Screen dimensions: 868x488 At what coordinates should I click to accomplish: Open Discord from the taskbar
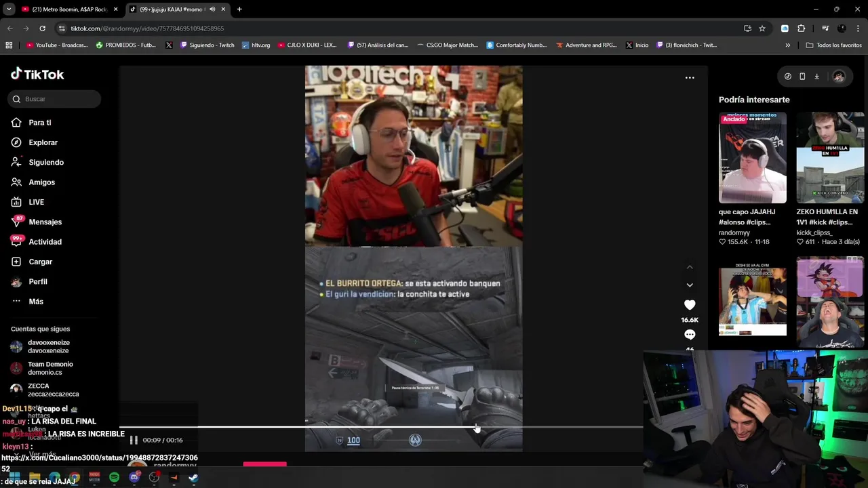(134, 478)
